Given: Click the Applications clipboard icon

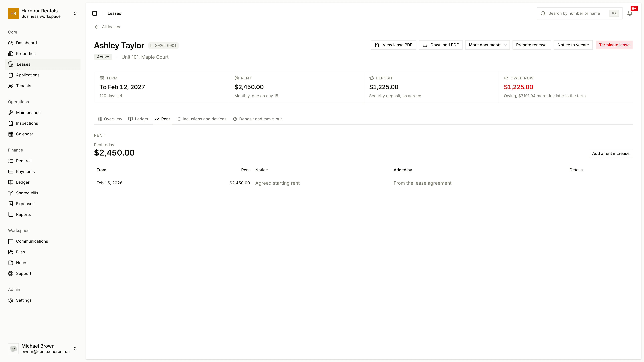Looking at the screenshot, I should pos(11,75).
